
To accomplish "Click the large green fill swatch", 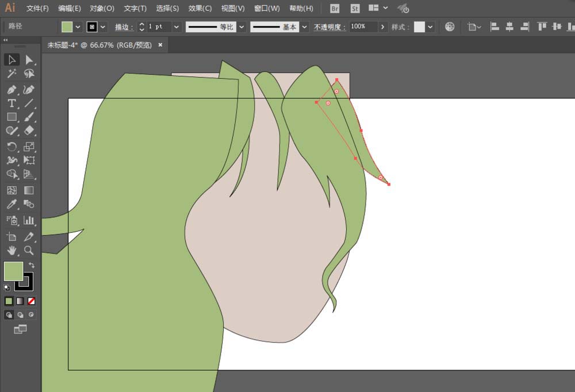I will (13, 271).
